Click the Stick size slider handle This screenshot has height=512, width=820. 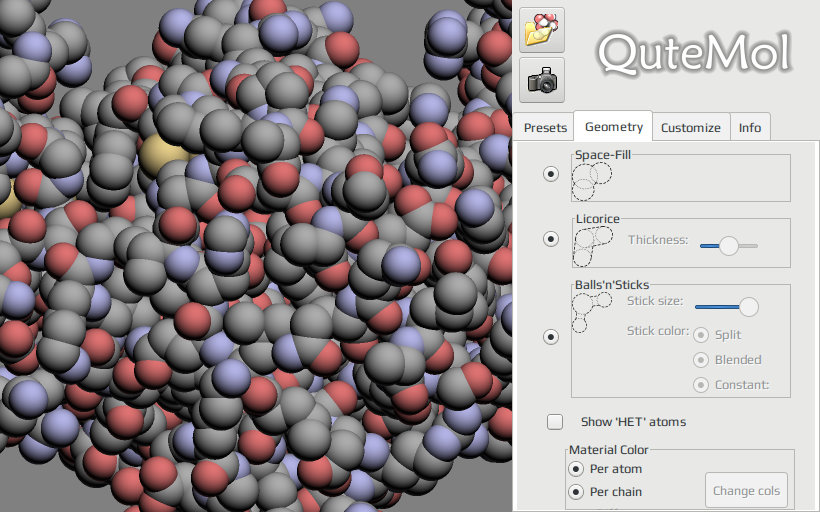tap(749, 307)
